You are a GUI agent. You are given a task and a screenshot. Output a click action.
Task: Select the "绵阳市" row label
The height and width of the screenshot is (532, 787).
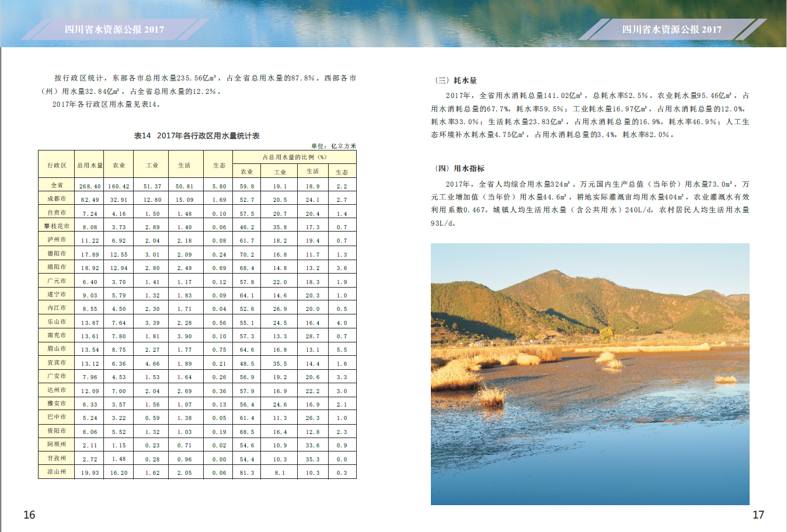pyautogui.click(x=57, y=267)
